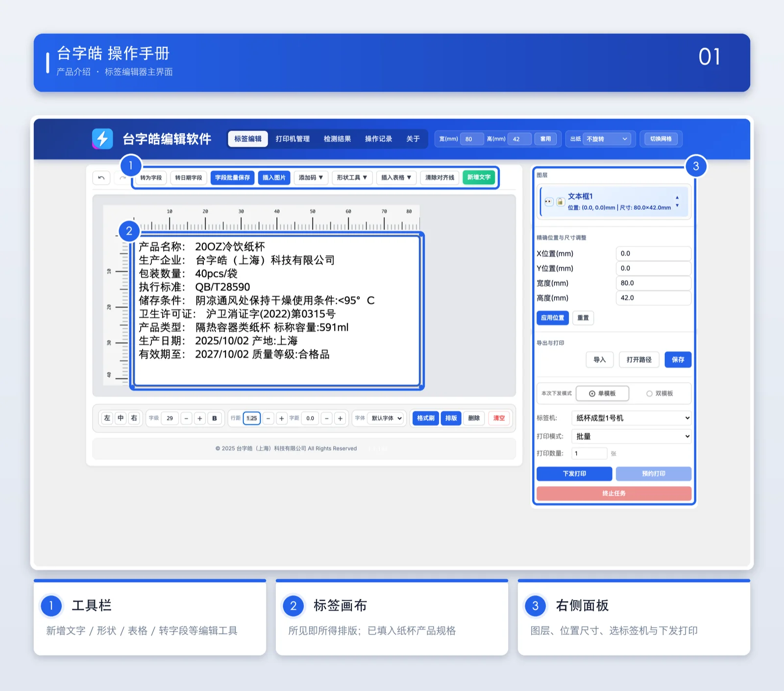Click 删除 delete button
Image resolution: width=784 pixels, height=691 pixels.
coord(474,419)
